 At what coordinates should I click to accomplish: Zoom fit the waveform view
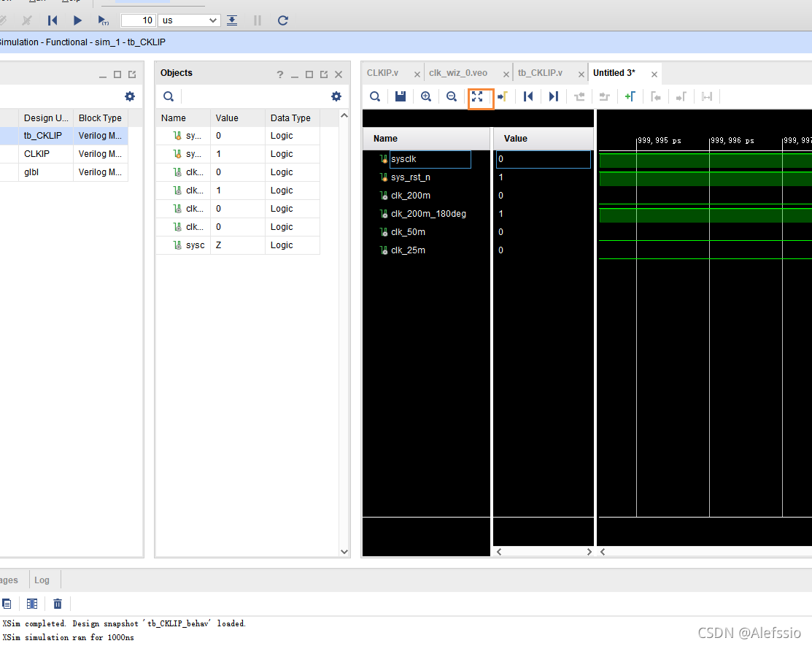[x=477, y=96]
